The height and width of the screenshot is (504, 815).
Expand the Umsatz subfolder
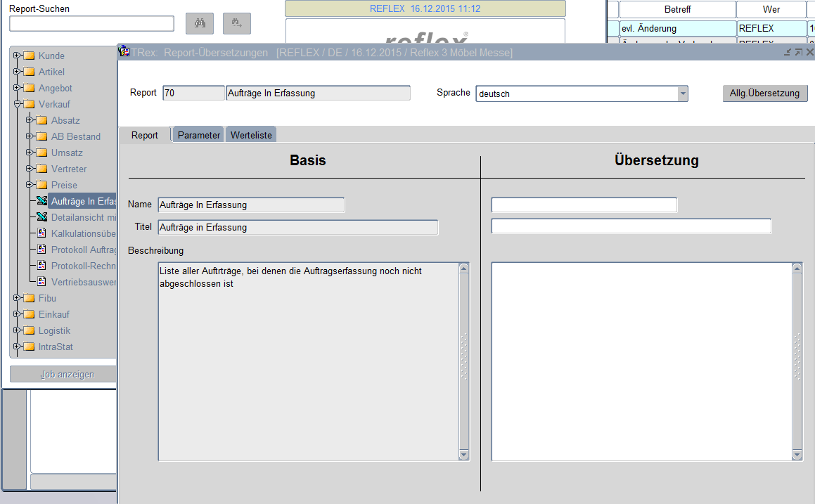30,153
